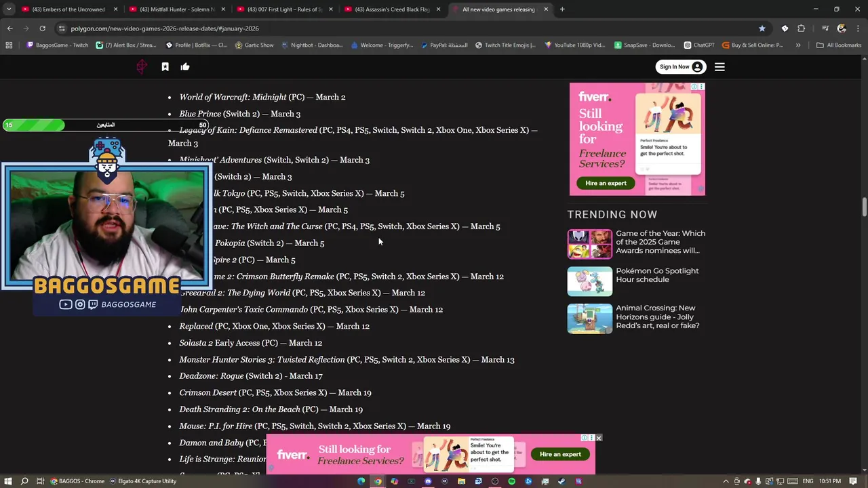Screen dimensions: 868x488
Task: Click the Polygon logo icon
Action: coord(142,66)
